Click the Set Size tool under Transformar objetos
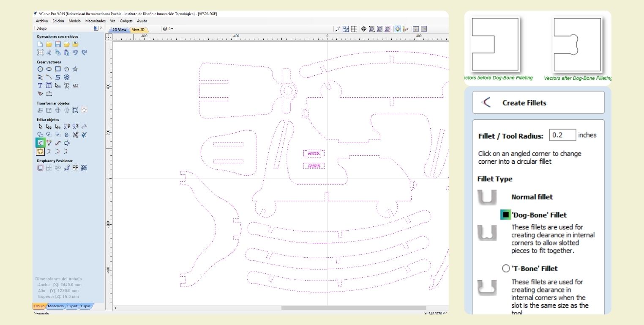 click(49, 110)
